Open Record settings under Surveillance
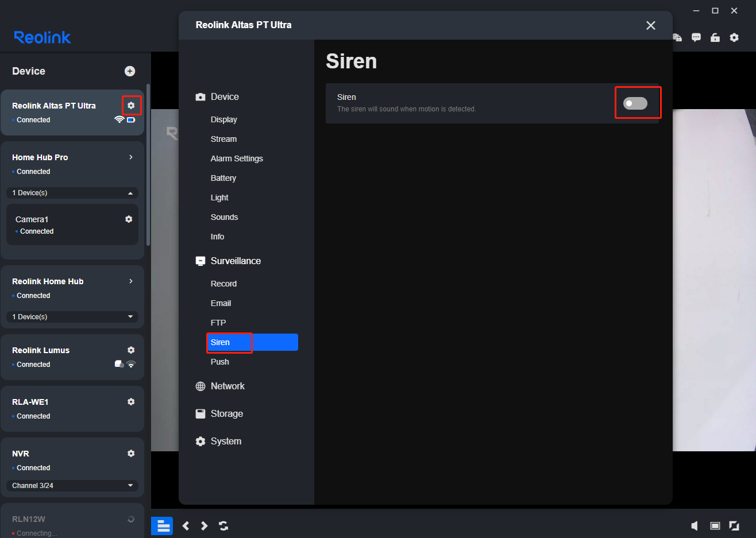The image size is (756, 538). (x=224, y=284)
